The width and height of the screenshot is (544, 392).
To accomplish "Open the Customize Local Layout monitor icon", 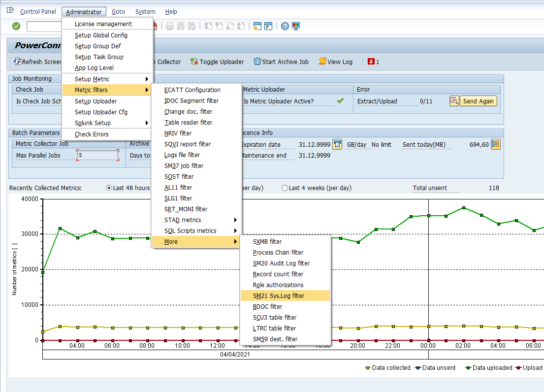I will tap(296, 26).
